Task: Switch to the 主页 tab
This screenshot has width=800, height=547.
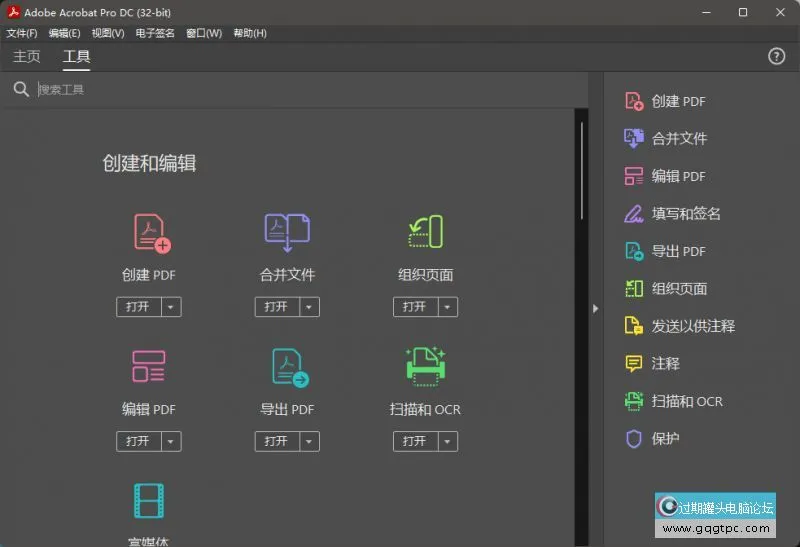Action: coord(27,57)
